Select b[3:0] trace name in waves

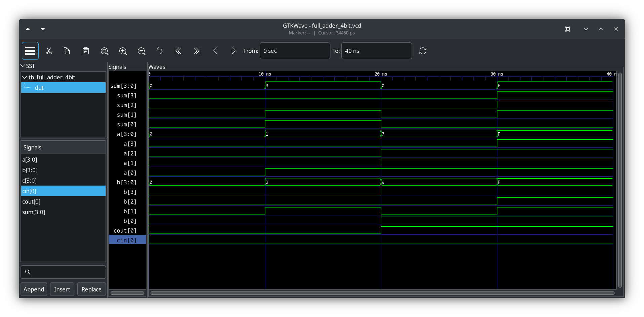(127, 182)
